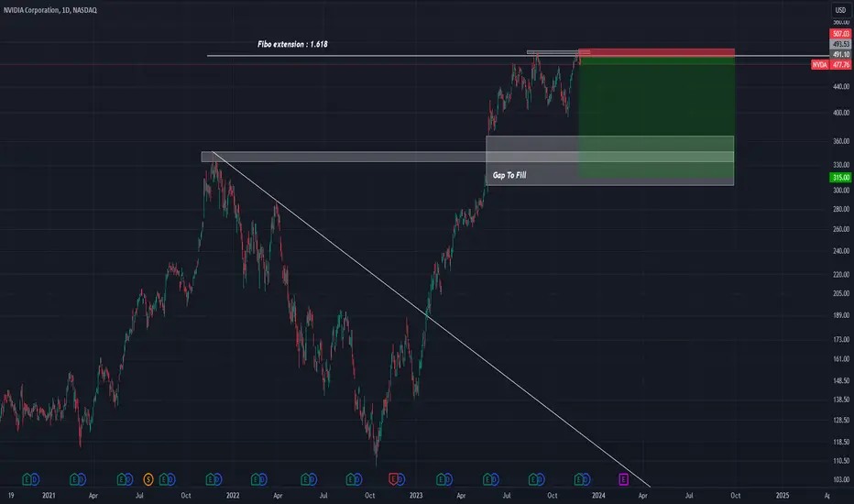
Task: Open the orange stock split S marker
Action: (148, 479)
